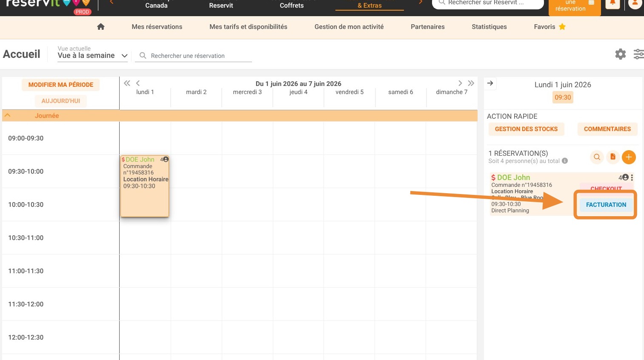Open COMMENTAIRES quick action
This screenshot has width=644, height=360.
coord(607,129)
